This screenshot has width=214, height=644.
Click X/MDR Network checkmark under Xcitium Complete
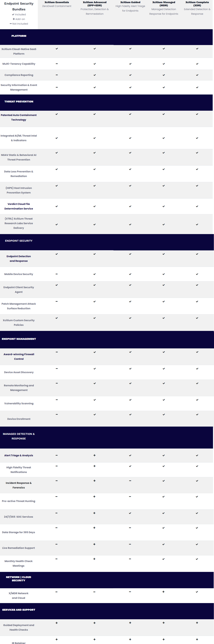tap(197, 592)
